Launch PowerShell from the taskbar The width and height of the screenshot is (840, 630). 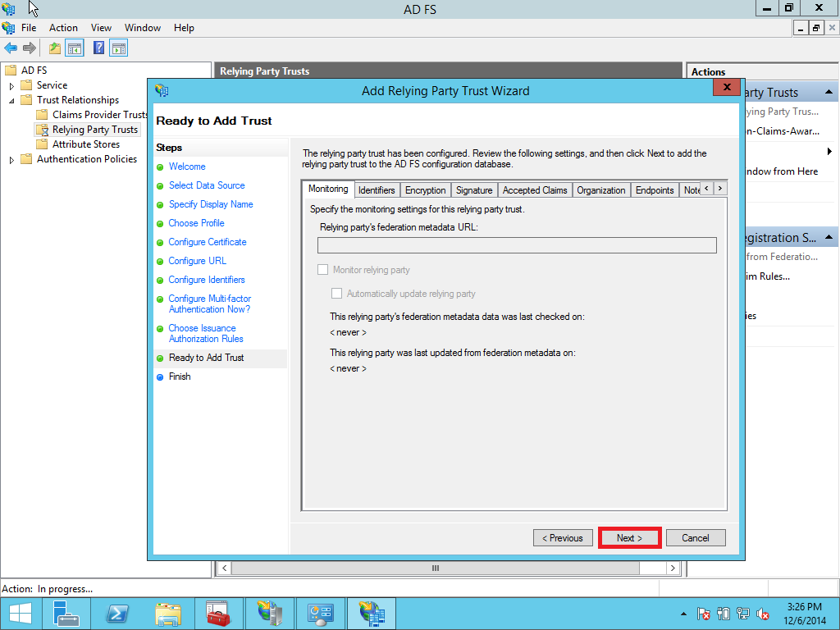click(x=117, y=614)
